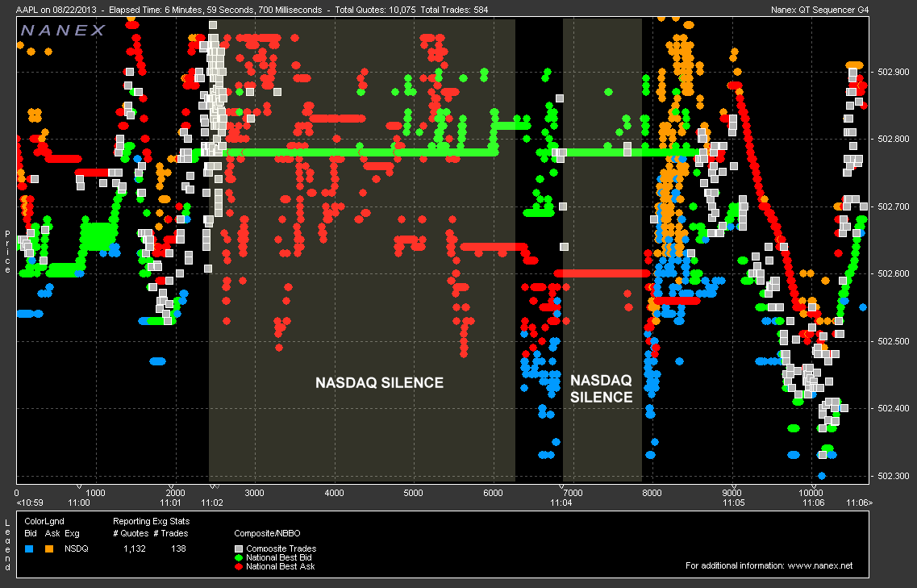Click the '<10:59' start time label

click(30, 503)
